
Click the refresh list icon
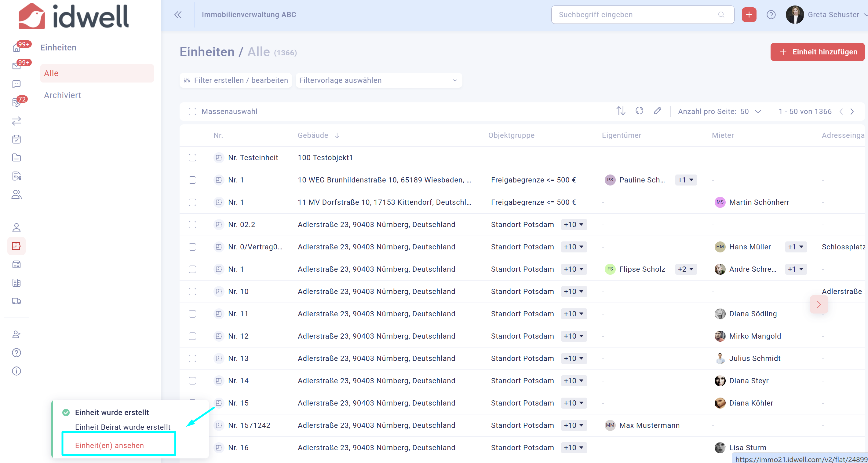(639, 111)
